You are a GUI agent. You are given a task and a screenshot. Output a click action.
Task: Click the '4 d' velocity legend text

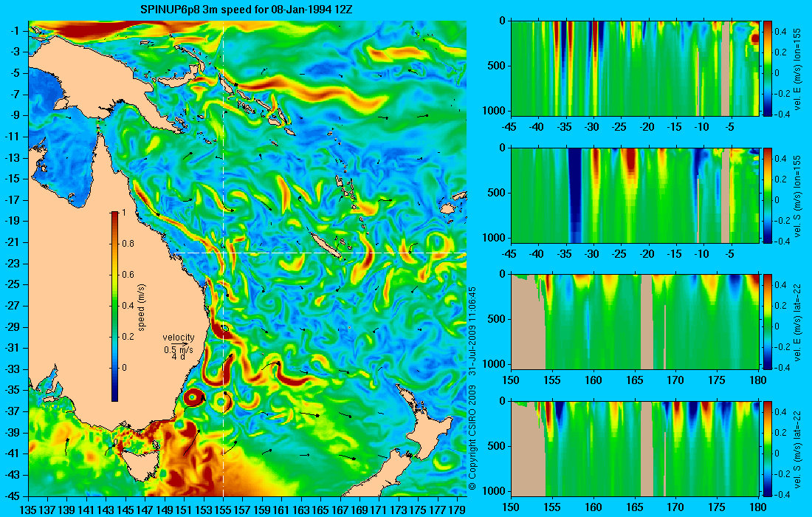click(178, 357)
